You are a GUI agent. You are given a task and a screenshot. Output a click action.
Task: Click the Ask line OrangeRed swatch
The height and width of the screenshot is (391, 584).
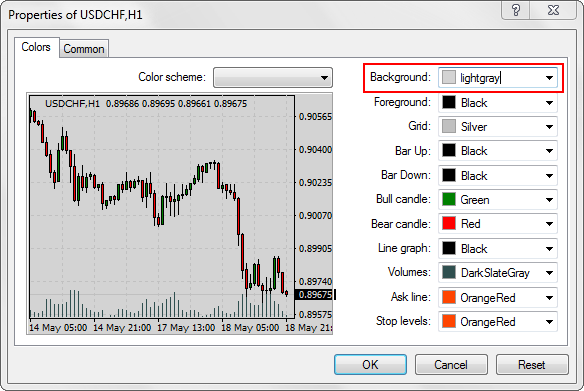click(x=449, y=297)
